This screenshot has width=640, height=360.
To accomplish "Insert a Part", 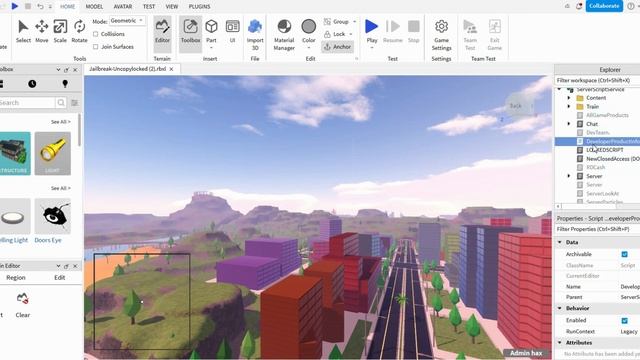I will [x=211, y=31].
